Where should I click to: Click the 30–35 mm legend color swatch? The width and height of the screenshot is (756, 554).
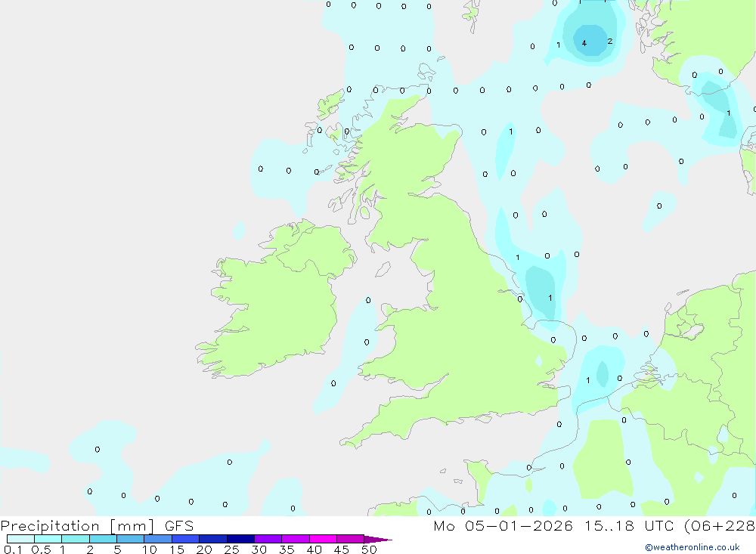(x=268, y=539)
